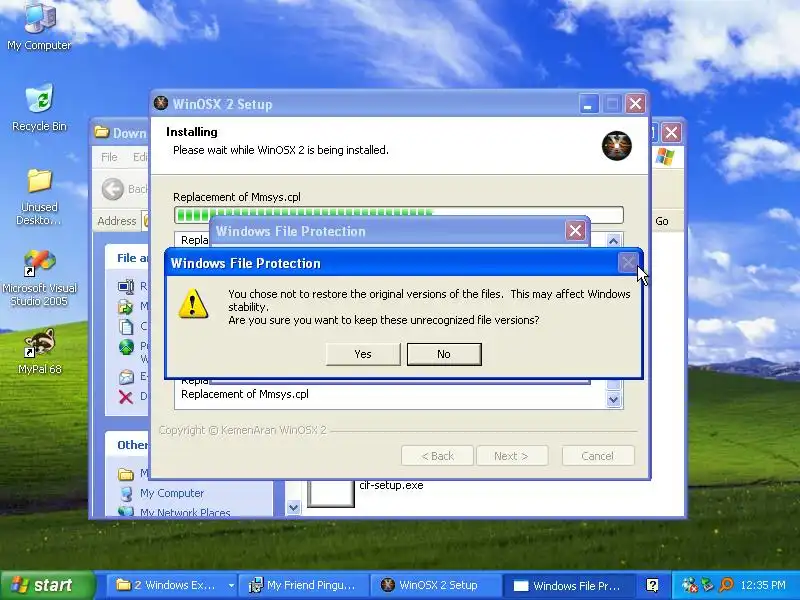800x600 pixels.
Task: Click the Next button in WinOSX Setup
Action: 512,456
